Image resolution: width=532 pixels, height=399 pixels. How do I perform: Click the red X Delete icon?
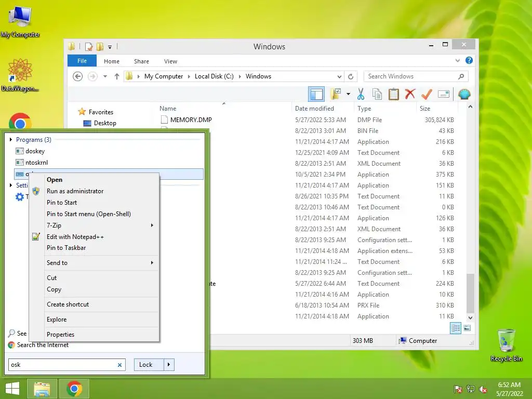coord(410,94)
